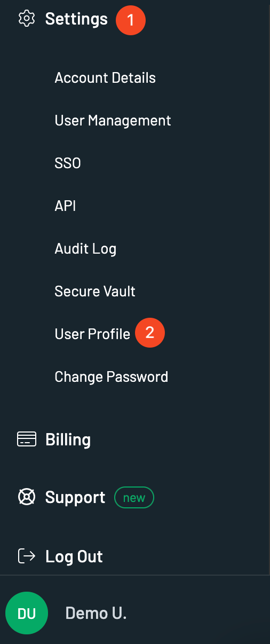Click the Log Out arrow icon
This screenshot has width=270, height=644.
(x=27, y=556)
